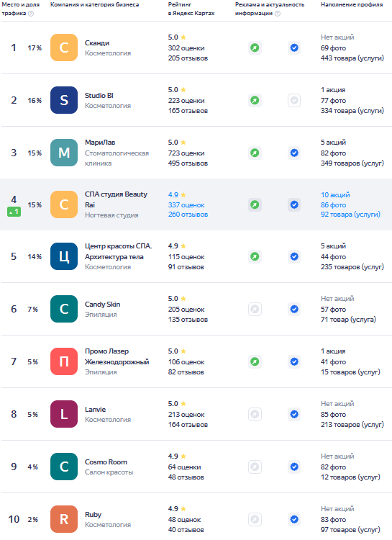Click column header 'Компания и категория бизнеса'
This screenshot has width=392, height=540.
(95, 4)
